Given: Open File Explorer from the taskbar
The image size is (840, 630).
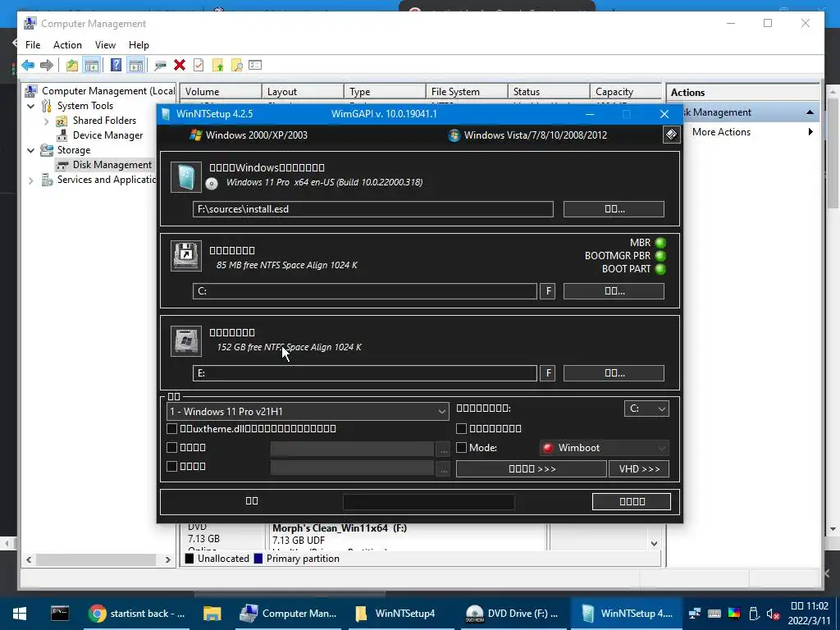Looking at the screenshot, I should tap(212, 614).
